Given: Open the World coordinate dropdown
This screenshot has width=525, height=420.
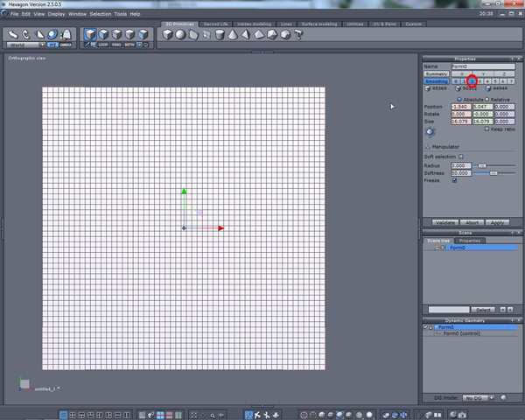Looking at the screenshot, I should tap(42, 45).
